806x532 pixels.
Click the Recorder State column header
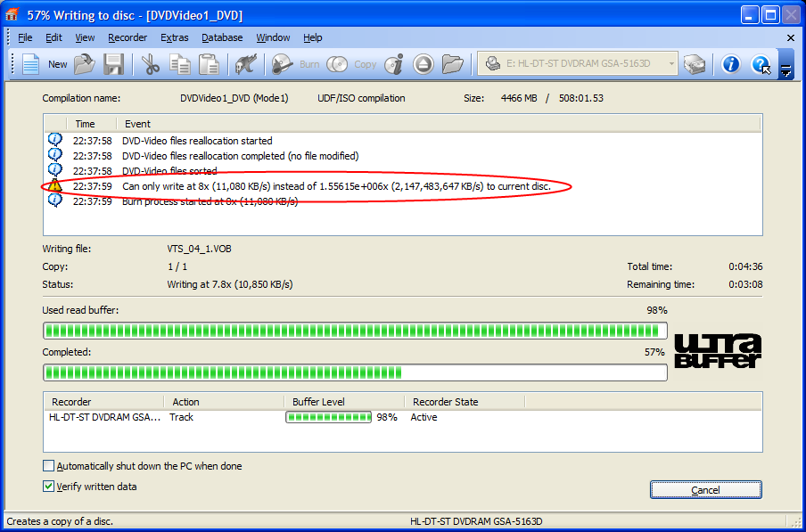point(465,402)
